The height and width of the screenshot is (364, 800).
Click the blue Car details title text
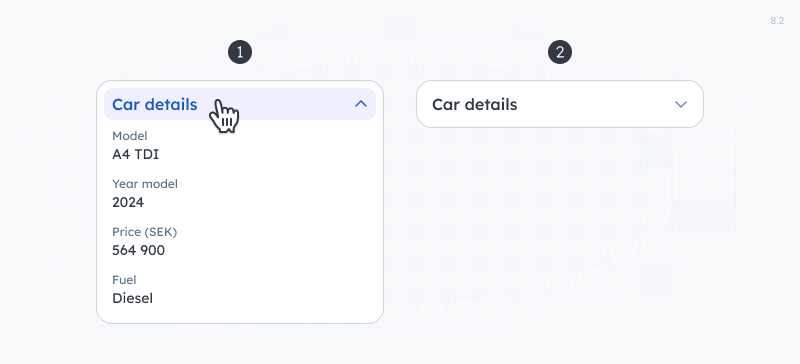point(155,104)
